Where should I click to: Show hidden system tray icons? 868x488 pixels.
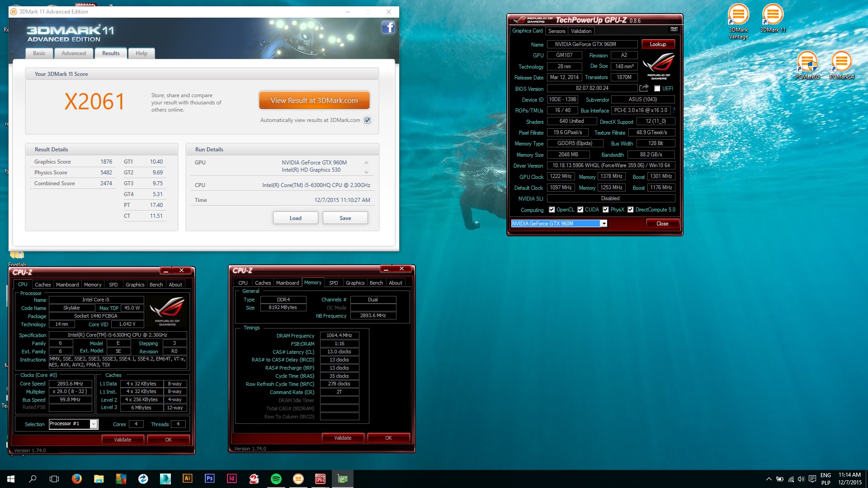(x=769, y=479)
